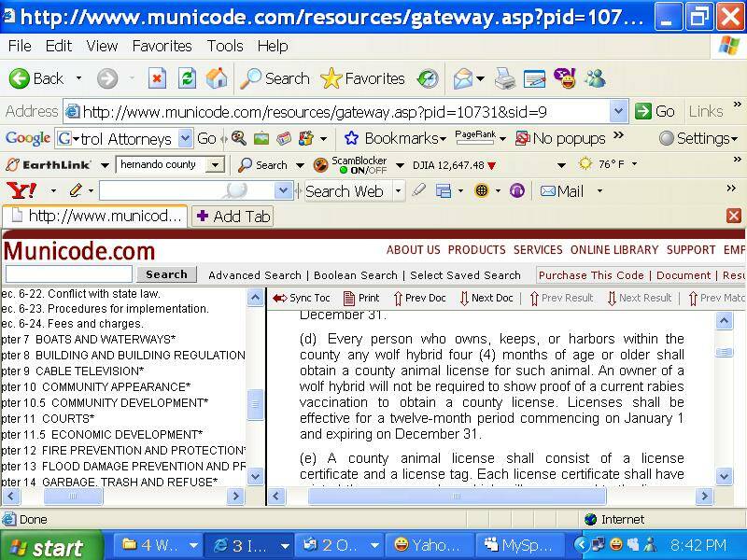747x560 pixels.
Task: Click the Google toolbar logo
Action: [28, 138]
